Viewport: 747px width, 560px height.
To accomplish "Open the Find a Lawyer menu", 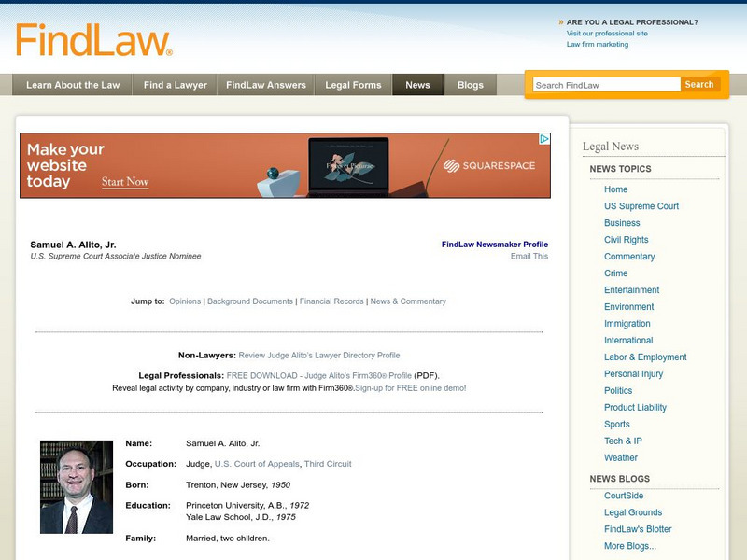I will pyautogui.click(x=177, y=84).
